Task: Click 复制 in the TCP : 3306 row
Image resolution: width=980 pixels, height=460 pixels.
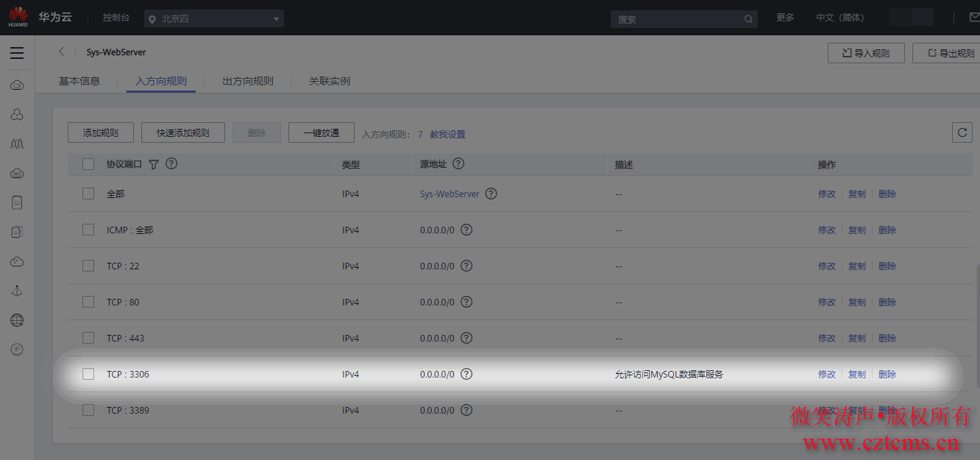Action: pos(857,374)
